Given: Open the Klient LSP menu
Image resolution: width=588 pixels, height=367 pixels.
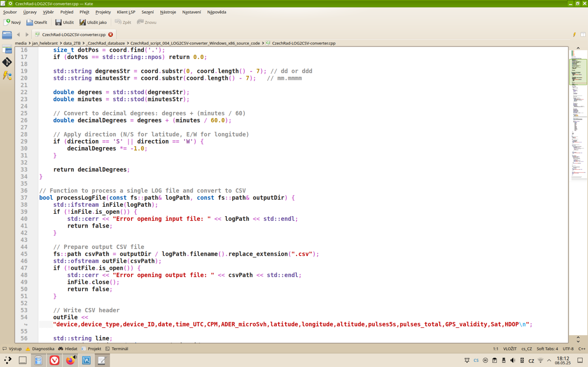Looking at the screenshot, I should coord(126,12).
